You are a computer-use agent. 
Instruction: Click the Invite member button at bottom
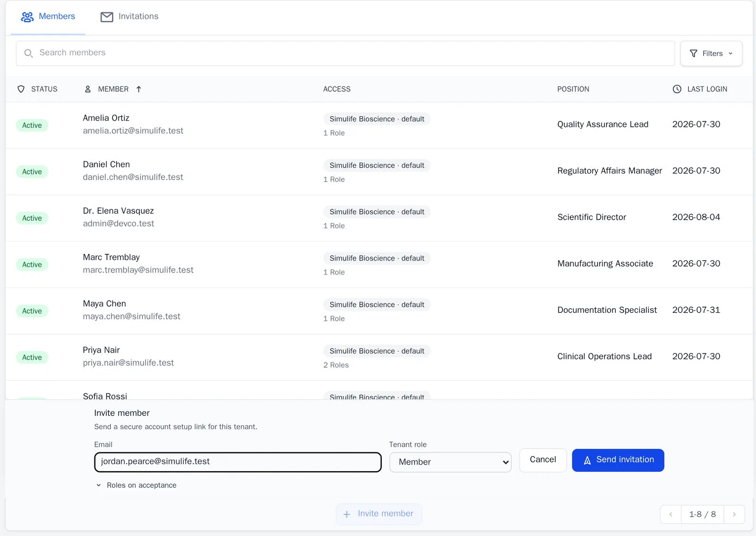pyautogui.click(x=379, y=514)
